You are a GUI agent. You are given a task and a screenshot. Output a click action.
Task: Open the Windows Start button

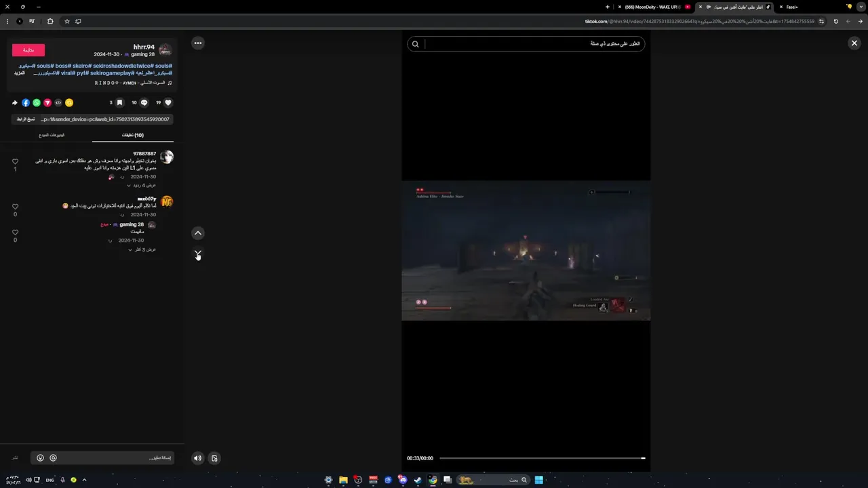click(x=538, y=480)
